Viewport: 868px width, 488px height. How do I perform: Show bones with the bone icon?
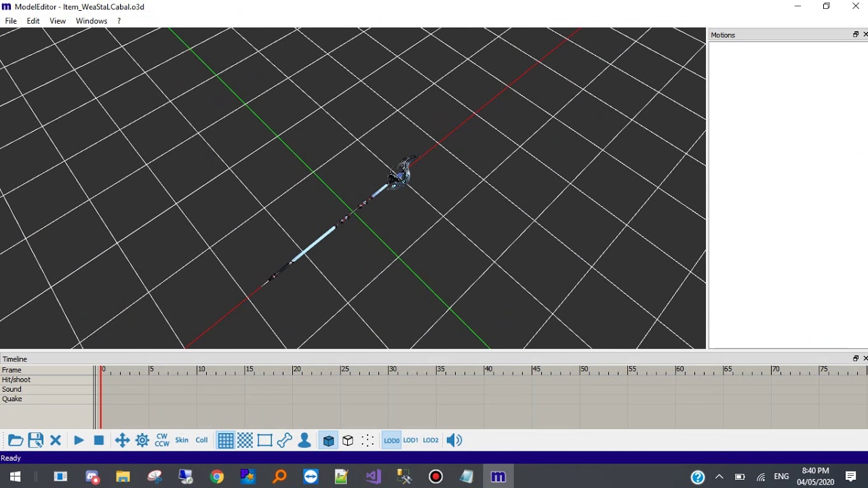coord(285,441)
